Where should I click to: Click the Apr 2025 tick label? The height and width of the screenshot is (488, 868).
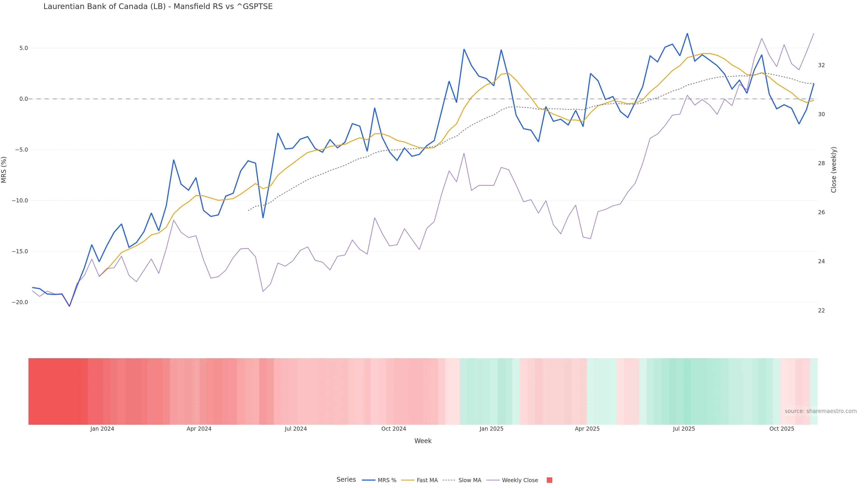click(x=587, y=429)
